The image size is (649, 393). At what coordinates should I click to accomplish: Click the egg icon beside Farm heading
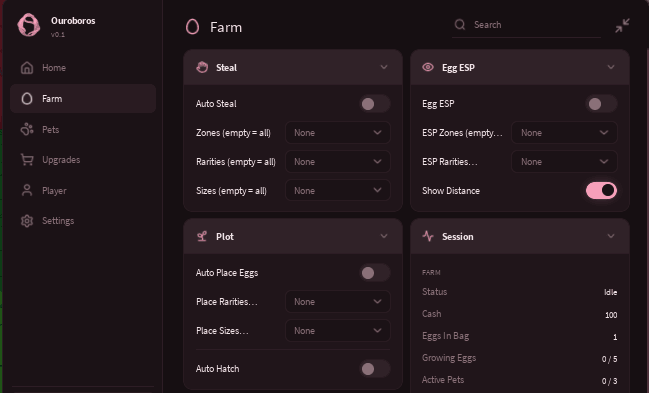[x=192, y=27]
